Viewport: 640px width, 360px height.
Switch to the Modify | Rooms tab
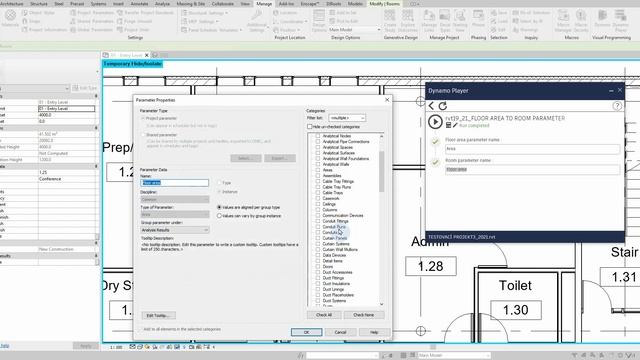(384, 4)
